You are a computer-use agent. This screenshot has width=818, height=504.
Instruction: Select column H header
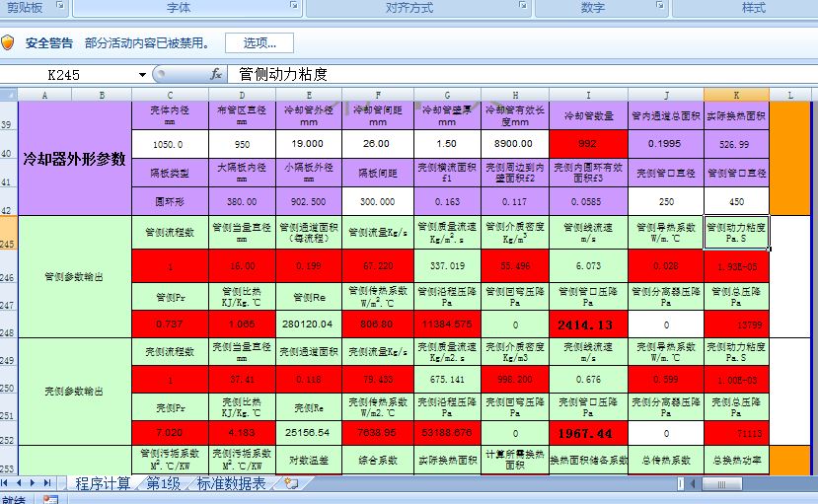(515, 95)
